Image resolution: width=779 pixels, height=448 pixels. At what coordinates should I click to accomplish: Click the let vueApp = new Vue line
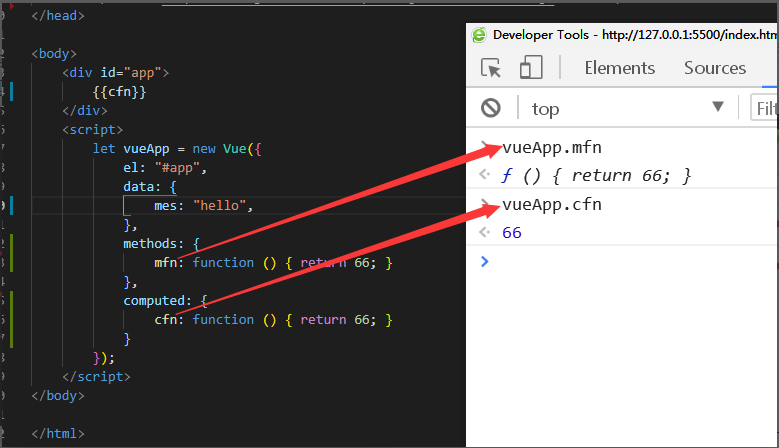177,149
